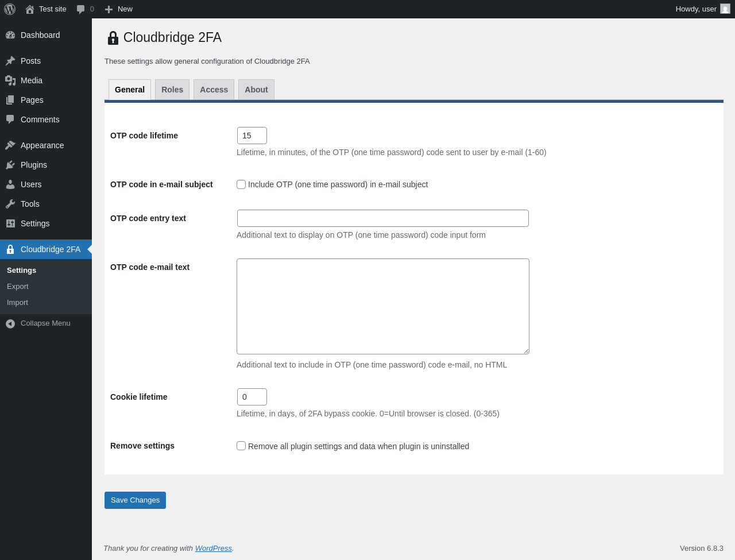The width and height of the screenshot is (735, 560).
Task: Focus the OTP code entry text field
Action: (382, 218)
